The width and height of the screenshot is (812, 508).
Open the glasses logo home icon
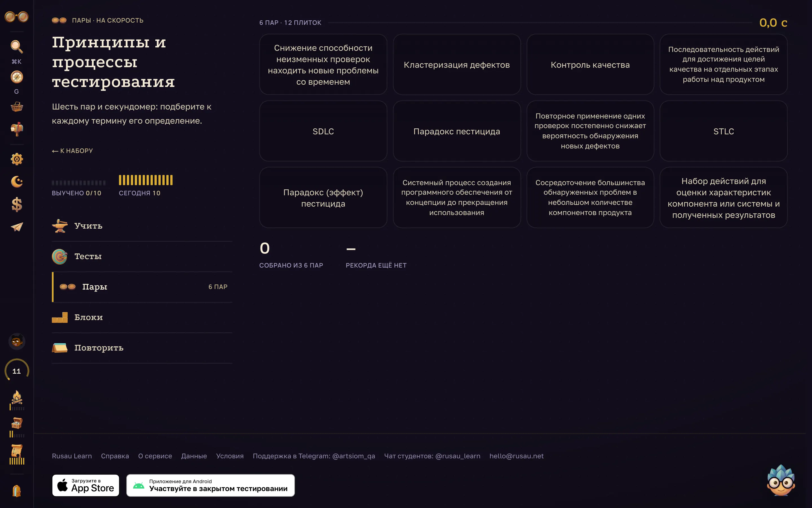coord(16,16)
